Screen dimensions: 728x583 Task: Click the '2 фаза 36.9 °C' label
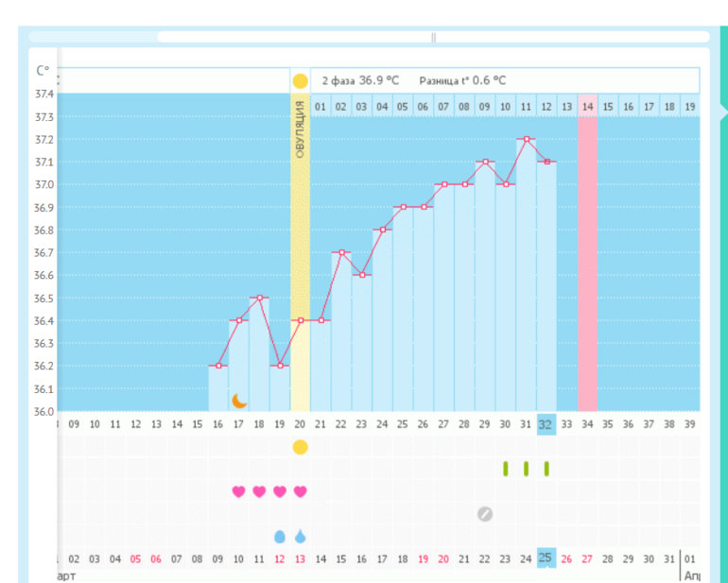coord(360,81)
